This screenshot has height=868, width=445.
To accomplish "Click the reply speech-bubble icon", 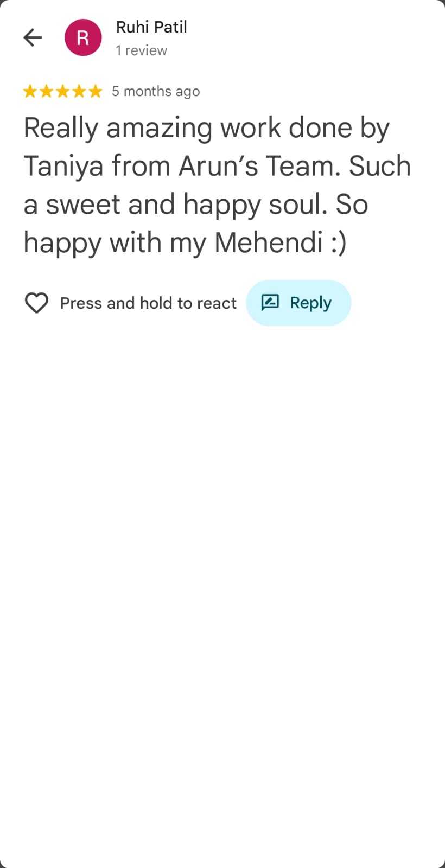I will pyautogui.click(x=270, y=302).
